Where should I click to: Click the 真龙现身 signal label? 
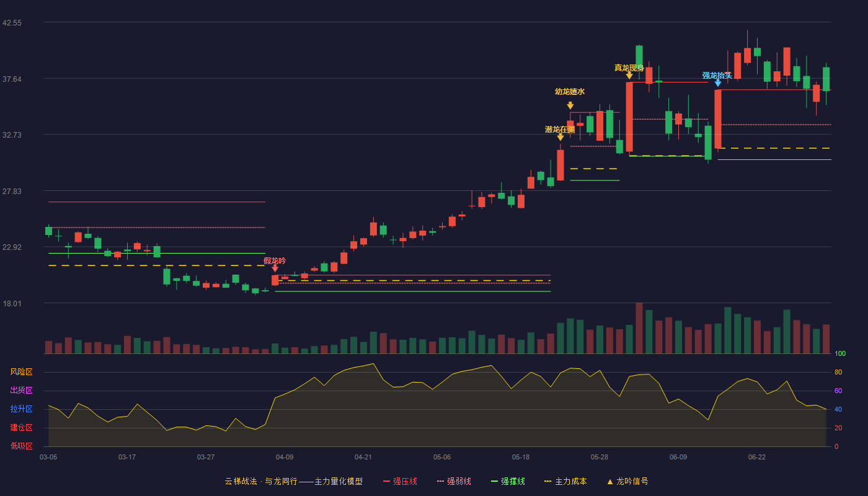tap(629, 68)
